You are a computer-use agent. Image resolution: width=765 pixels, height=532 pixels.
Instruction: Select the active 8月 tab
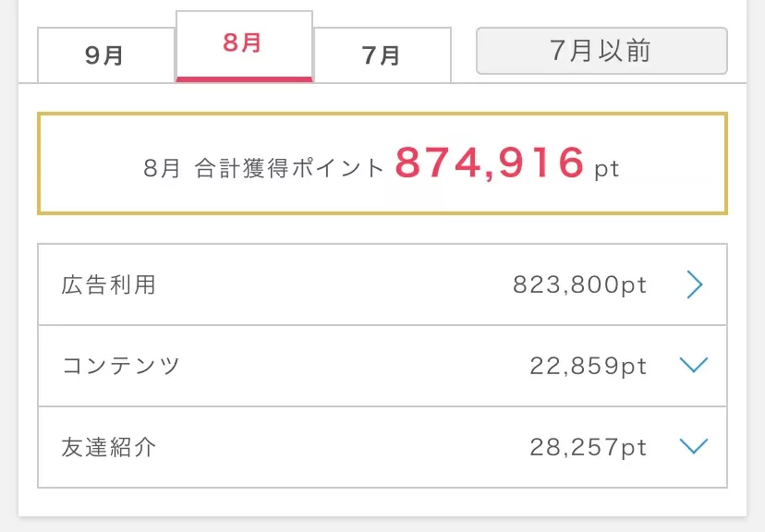[244, 46]
